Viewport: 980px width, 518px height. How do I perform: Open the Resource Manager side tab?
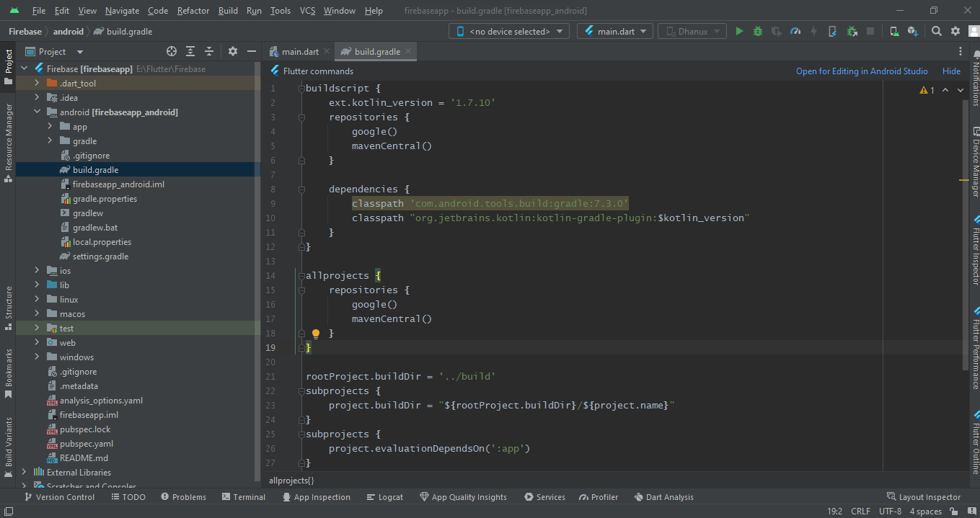(9, 142)
